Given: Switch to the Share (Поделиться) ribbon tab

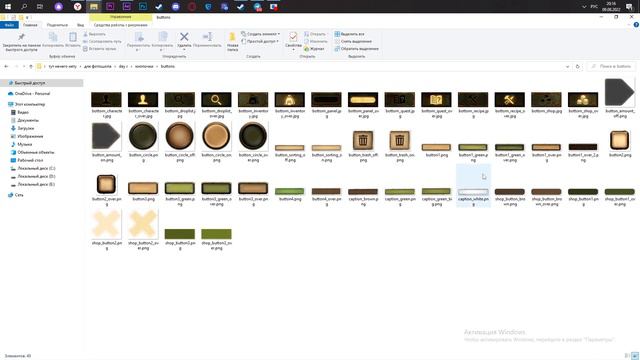Looking at the screenshot, I should 57,25.
